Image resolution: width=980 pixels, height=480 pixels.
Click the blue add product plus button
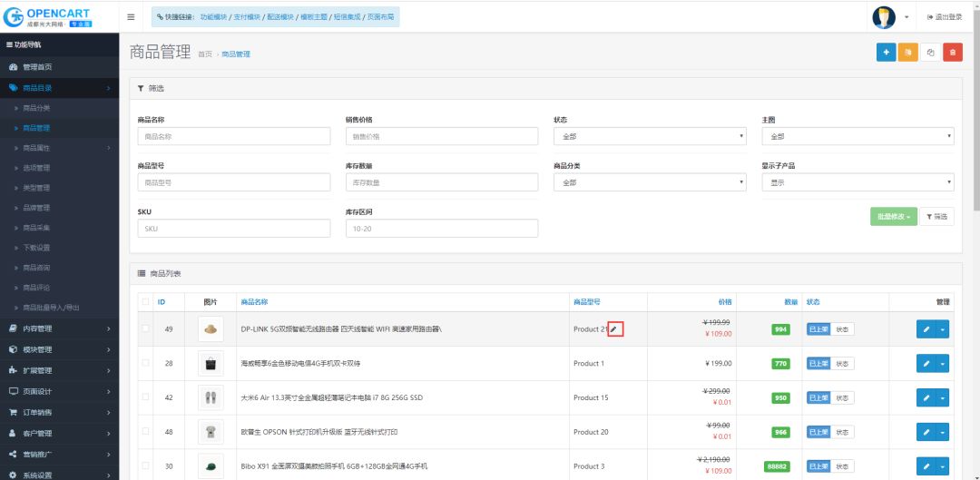pyautogui.click(x=886, y=53)
